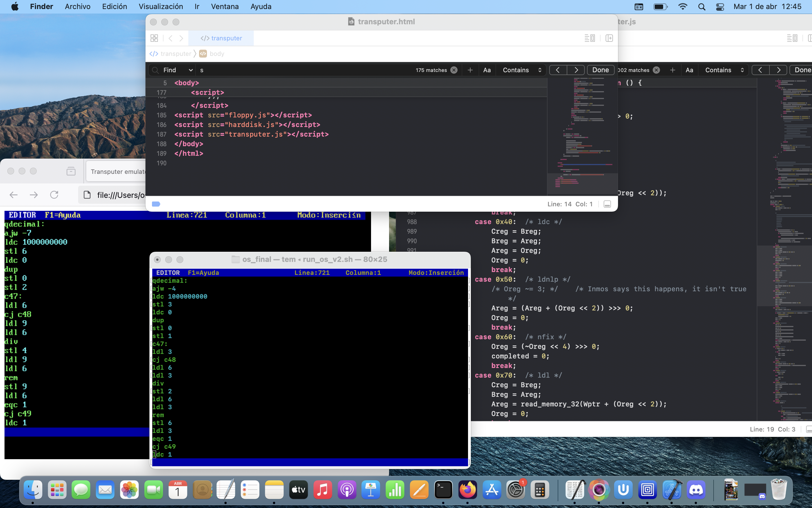Open the Ayuda menu
812x508 pixels.
tap(261, 6)
